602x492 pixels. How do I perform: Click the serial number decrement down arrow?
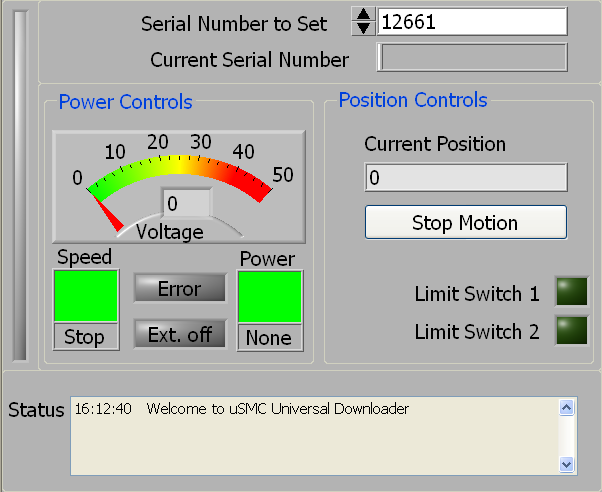coord(364,29)
